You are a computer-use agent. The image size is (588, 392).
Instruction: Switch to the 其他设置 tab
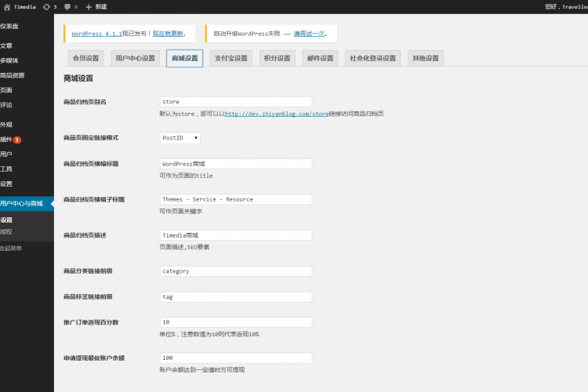click(x=426, y=58)
